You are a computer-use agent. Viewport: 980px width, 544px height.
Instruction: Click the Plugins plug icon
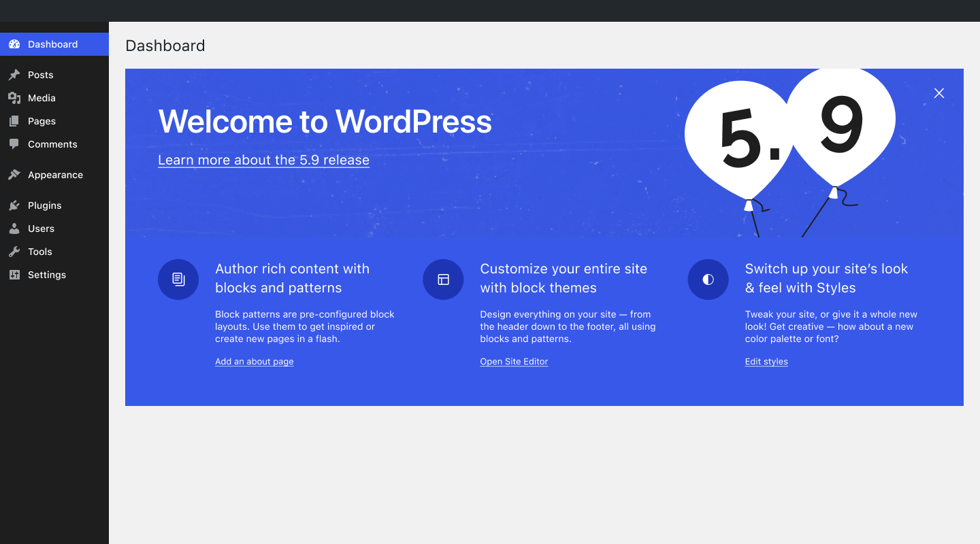14,205
